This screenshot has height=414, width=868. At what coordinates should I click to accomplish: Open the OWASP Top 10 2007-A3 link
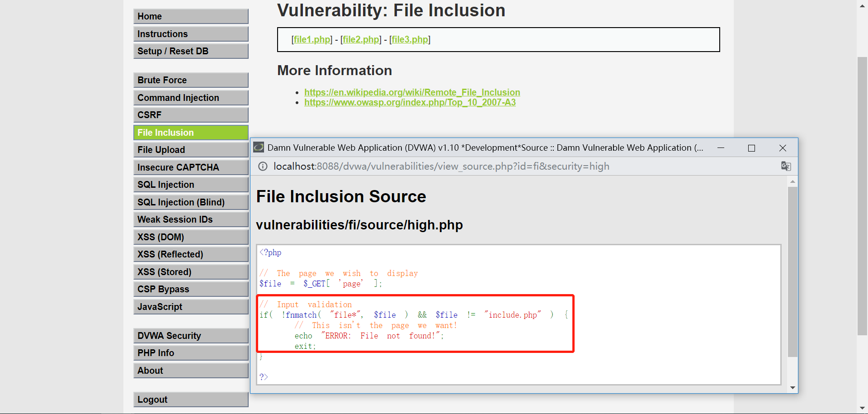pyautogui.click(x=410, y=102)
